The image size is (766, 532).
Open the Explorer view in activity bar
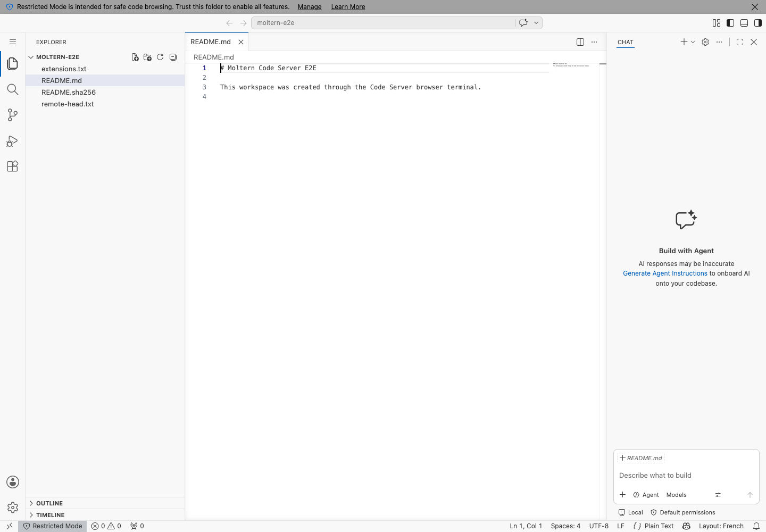coord(13,64)
